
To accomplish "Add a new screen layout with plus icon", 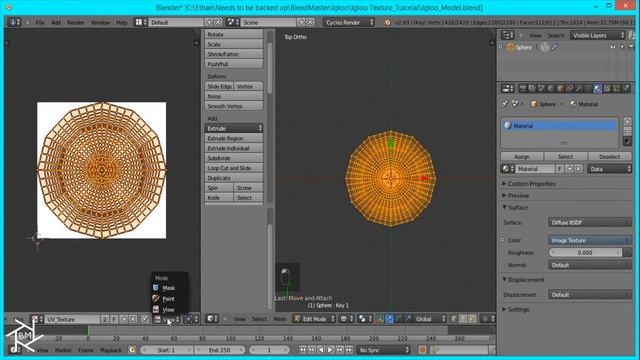I will 209,22.
